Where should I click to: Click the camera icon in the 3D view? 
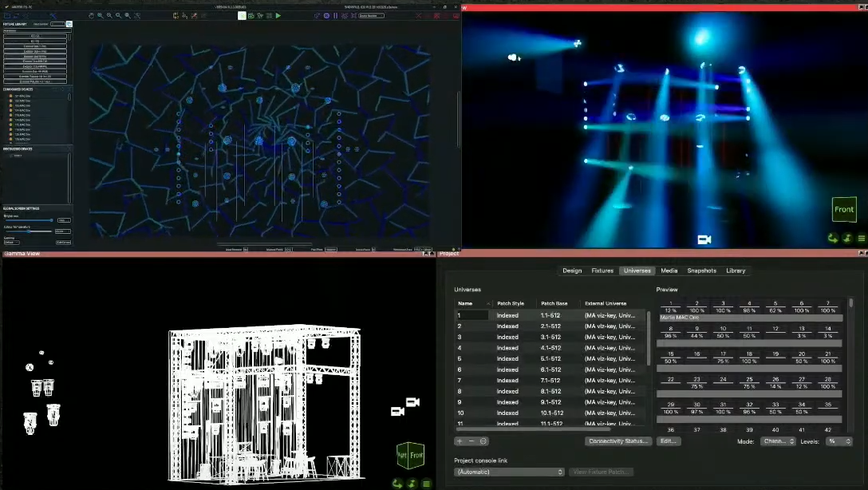pos(704,239)
